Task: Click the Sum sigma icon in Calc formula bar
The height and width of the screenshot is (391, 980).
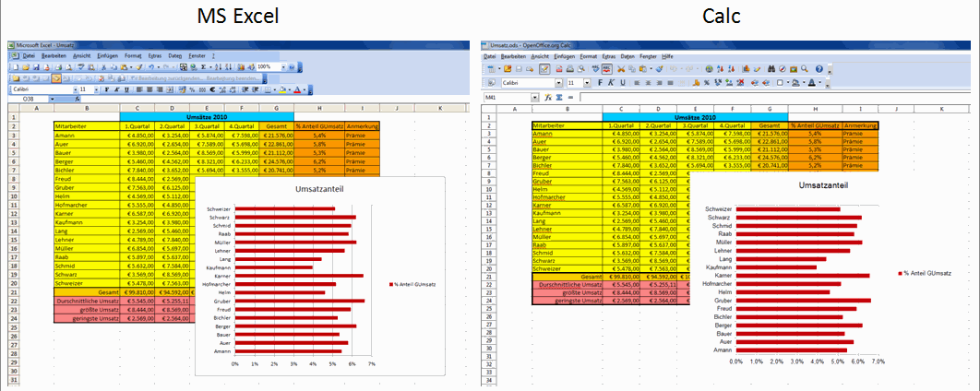Action: point(558,97)
